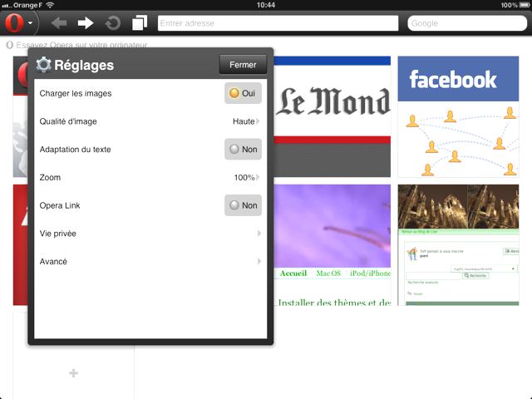Go forward with the right arrow
Screen dimensions: 532x399
click(86, 23)
